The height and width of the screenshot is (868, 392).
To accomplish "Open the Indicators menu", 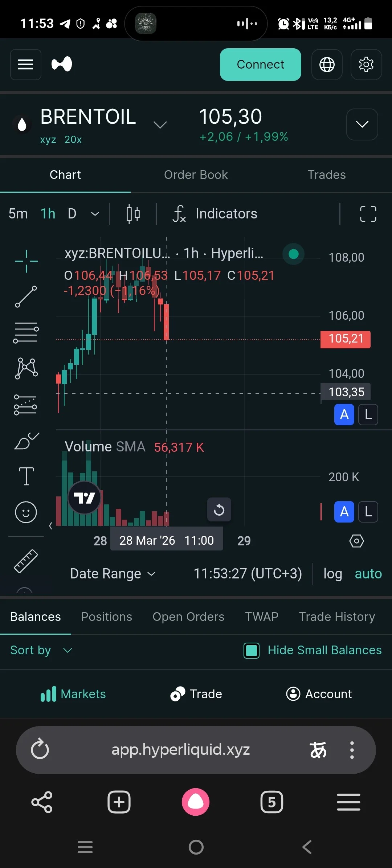I will click(215, 214).
